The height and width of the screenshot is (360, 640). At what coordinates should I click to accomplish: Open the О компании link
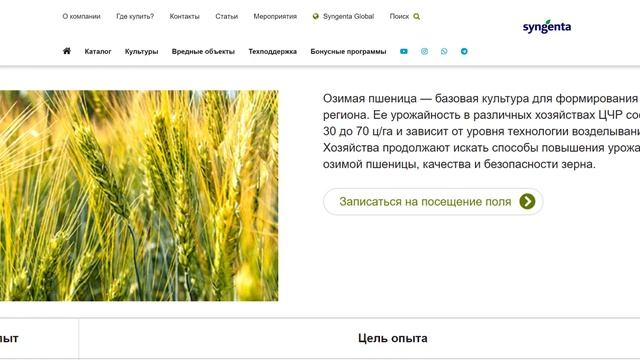81,16
